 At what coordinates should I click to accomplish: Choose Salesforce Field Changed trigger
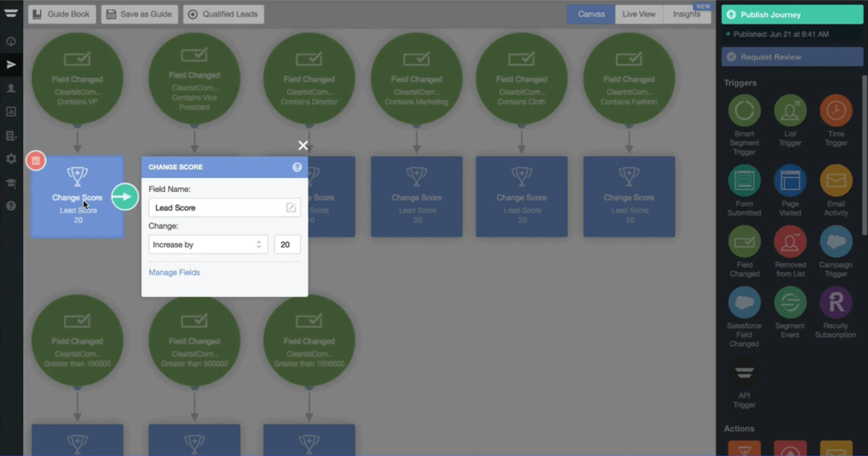[x=744, y=302]
